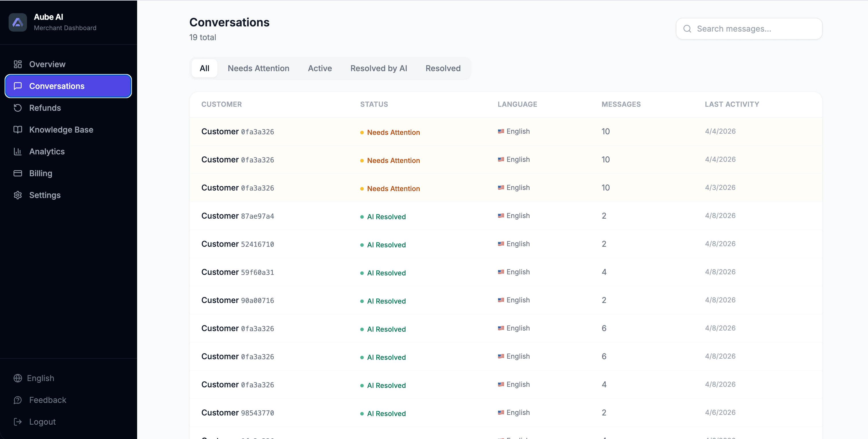This screenshot has width=868, height=439.
Task: Open Customer 52416710 conversation
Action: click(506, 244)
